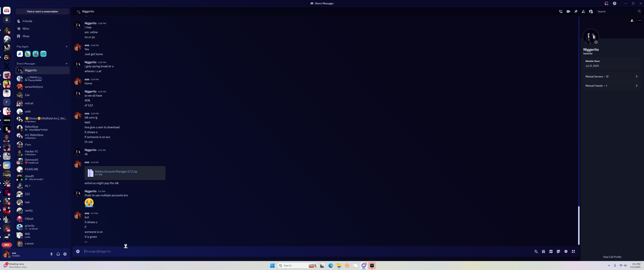Click the plus beside Play Again
Image resolution: width=644 pixels, height=270 pixels.
click(x=66, y=46)
